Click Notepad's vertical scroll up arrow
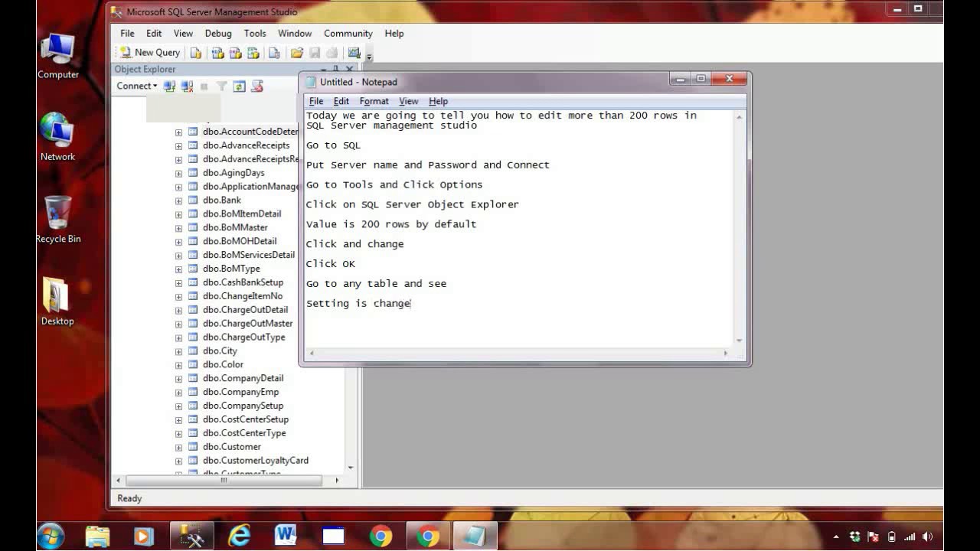 (740, 117)
